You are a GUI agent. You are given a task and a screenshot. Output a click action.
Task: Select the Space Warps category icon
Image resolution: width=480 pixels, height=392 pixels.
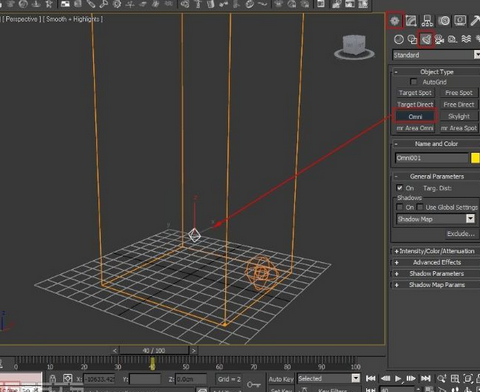click(466, 39)
